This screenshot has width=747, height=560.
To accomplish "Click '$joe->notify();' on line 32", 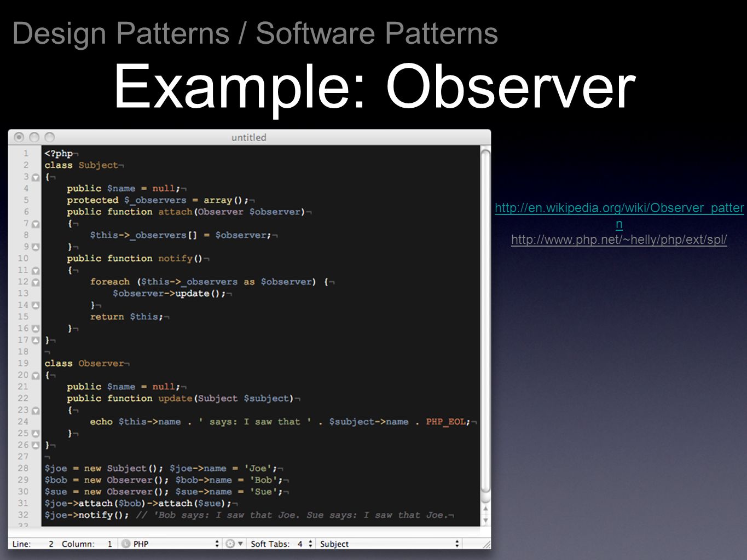I will pyautogui.click(x=86, y=515).
